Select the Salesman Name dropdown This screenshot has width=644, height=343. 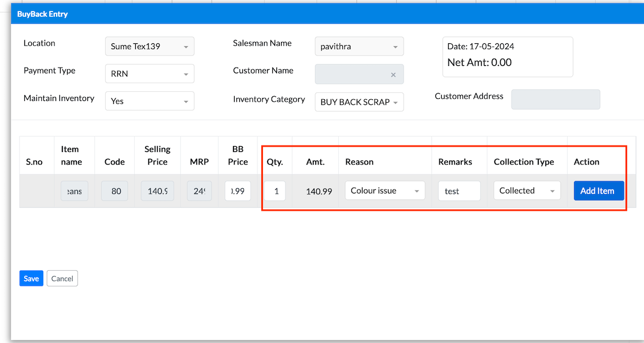pos(359,47)
